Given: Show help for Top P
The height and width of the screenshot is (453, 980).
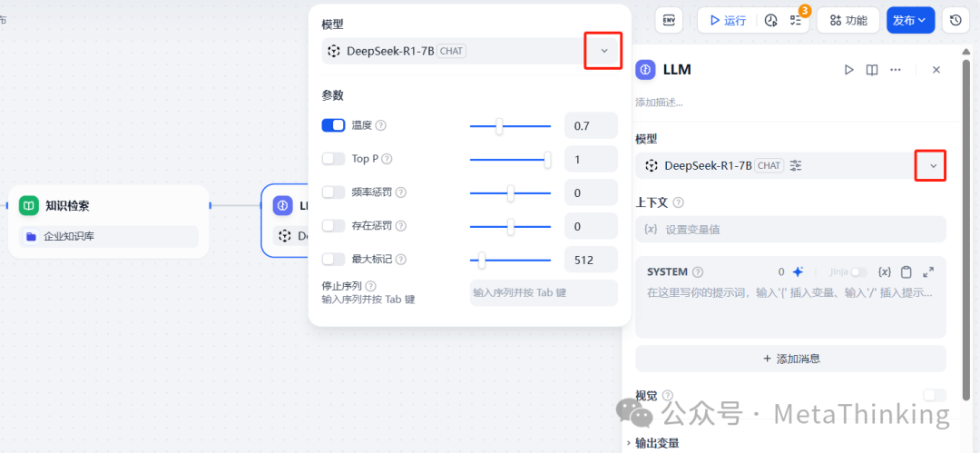Looking at the screenshot, I should (x=387, y=159).
